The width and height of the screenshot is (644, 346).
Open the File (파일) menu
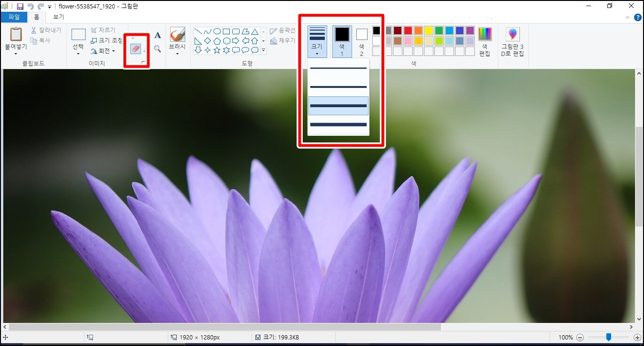(x=14, y=17)
